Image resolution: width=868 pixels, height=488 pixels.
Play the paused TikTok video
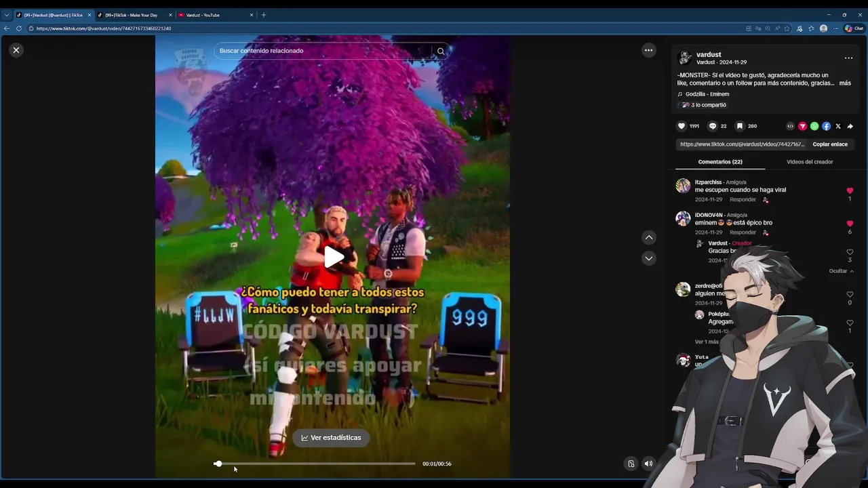coord(333,257)
